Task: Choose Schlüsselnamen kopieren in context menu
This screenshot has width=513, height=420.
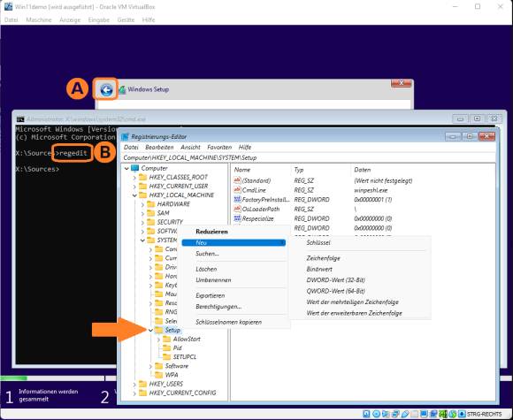Action: point(229,322)
